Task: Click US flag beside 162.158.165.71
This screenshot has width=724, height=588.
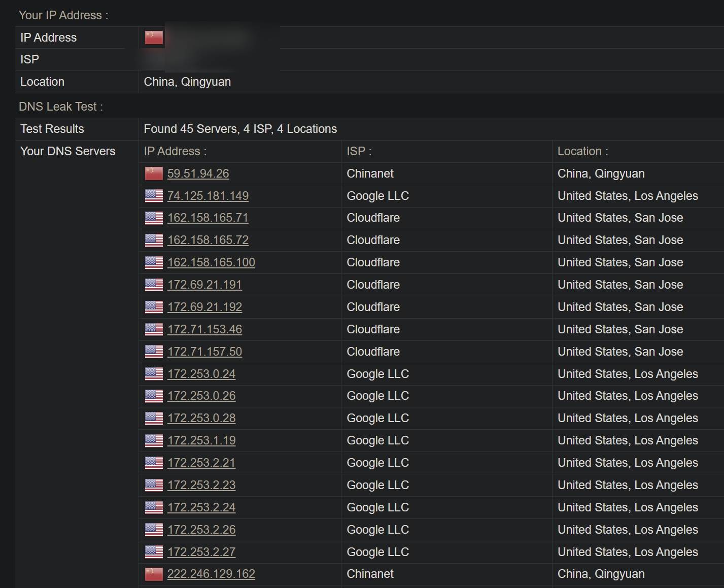Action: point(154,218)
